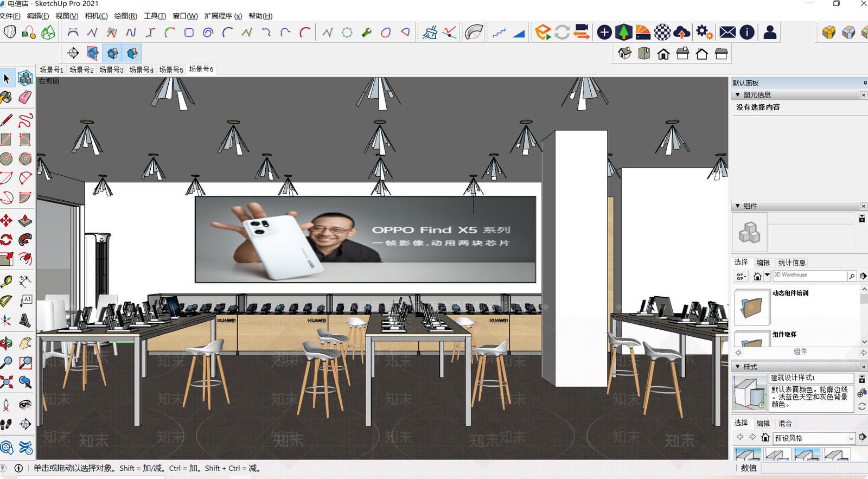Toggle the Section Fill display button
Viewport: 868px width, 479px height.
[x=132, y=53]
